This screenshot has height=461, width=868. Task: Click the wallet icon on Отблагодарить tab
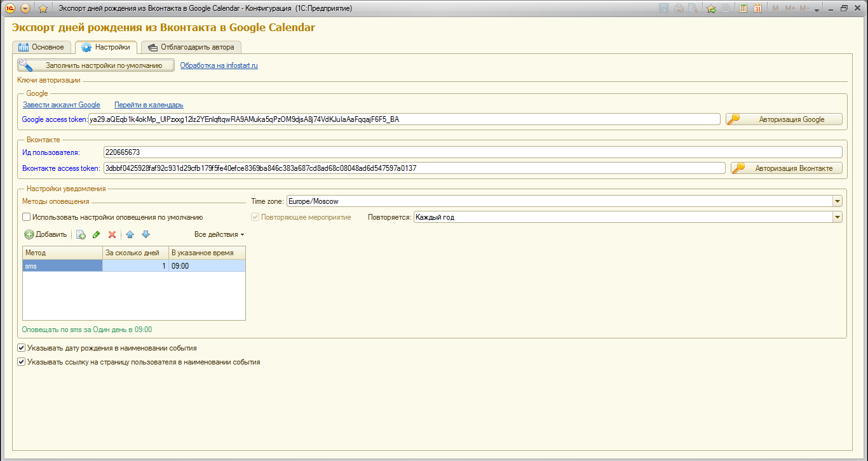pyautogui.click(x=153, y=47)
